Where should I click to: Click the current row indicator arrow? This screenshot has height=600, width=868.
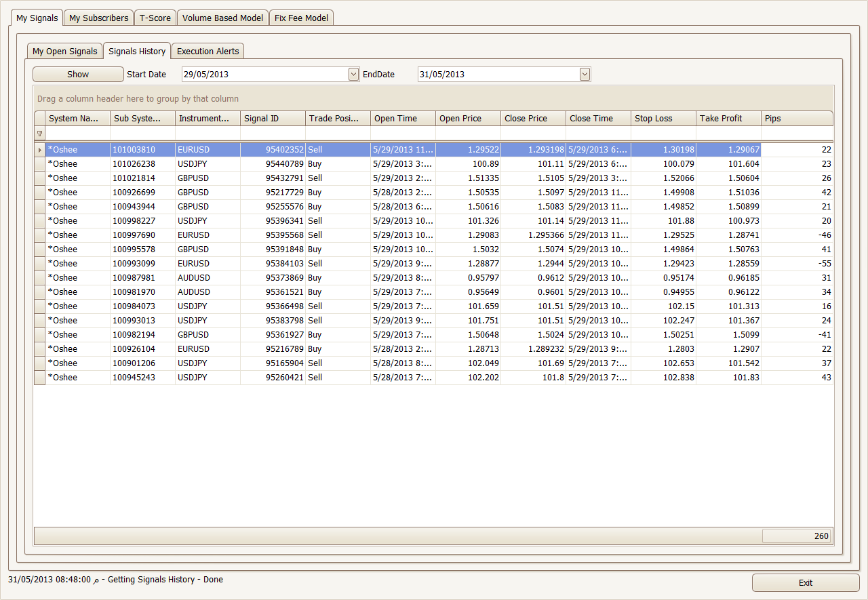(x=39, y=150)
